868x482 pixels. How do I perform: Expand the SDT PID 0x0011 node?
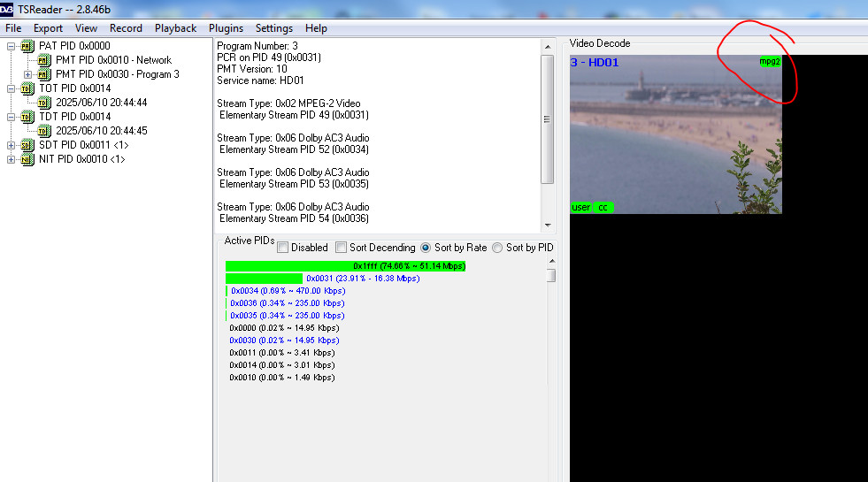(11, 146)
